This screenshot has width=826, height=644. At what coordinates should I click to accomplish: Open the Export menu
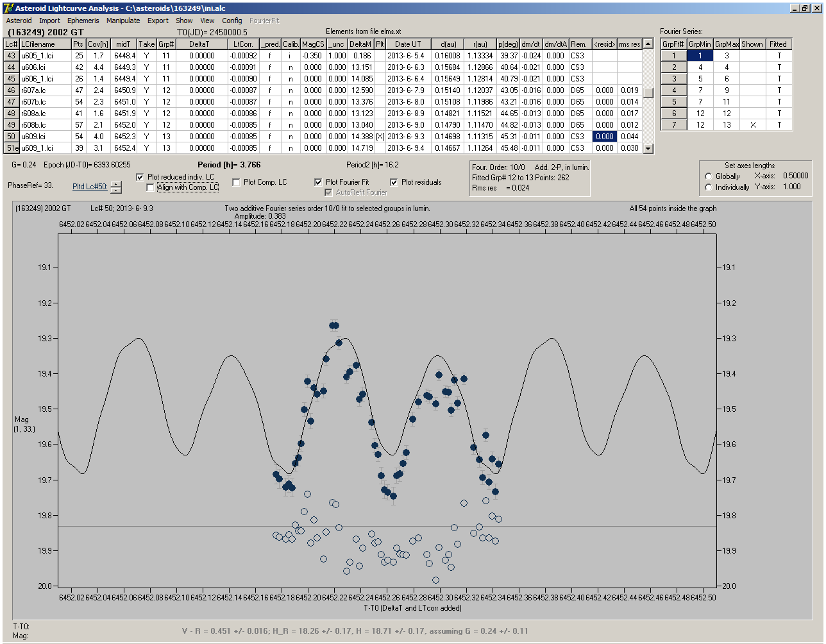pos(158,21)
